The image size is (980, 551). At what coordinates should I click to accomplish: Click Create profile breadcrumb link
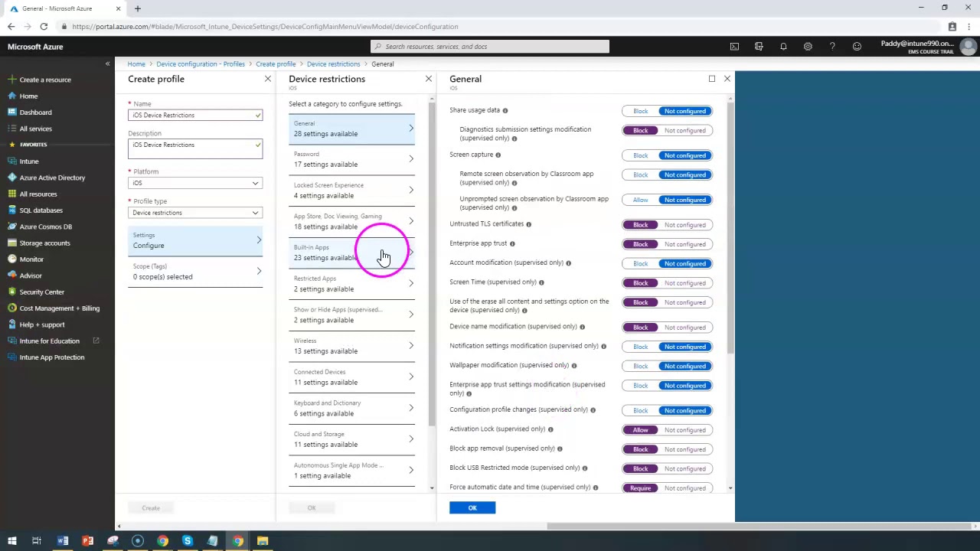[x=276, y=64]
